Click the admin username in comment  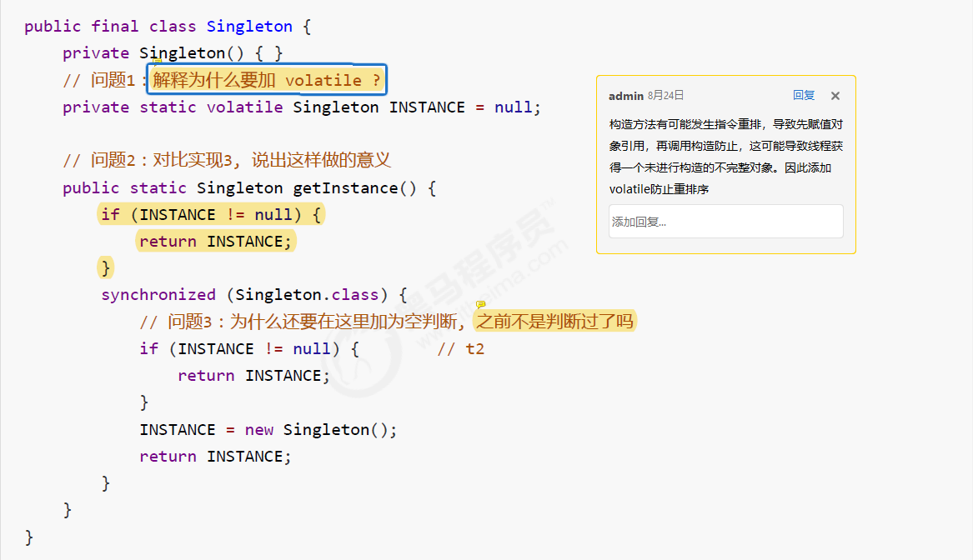click(x=626, y=96)
